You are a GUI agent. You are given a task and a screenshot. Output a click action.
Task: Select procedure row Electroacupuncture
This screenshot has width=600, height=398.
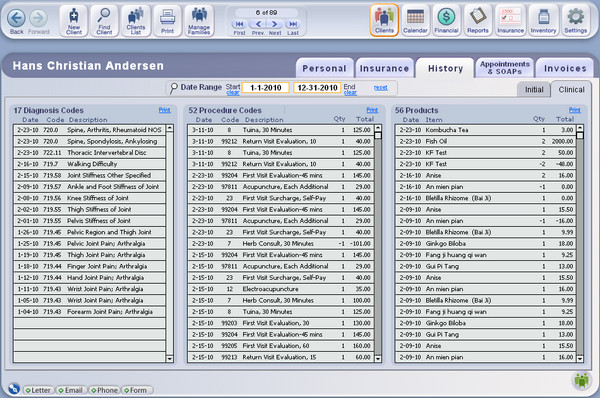[281, 289]
